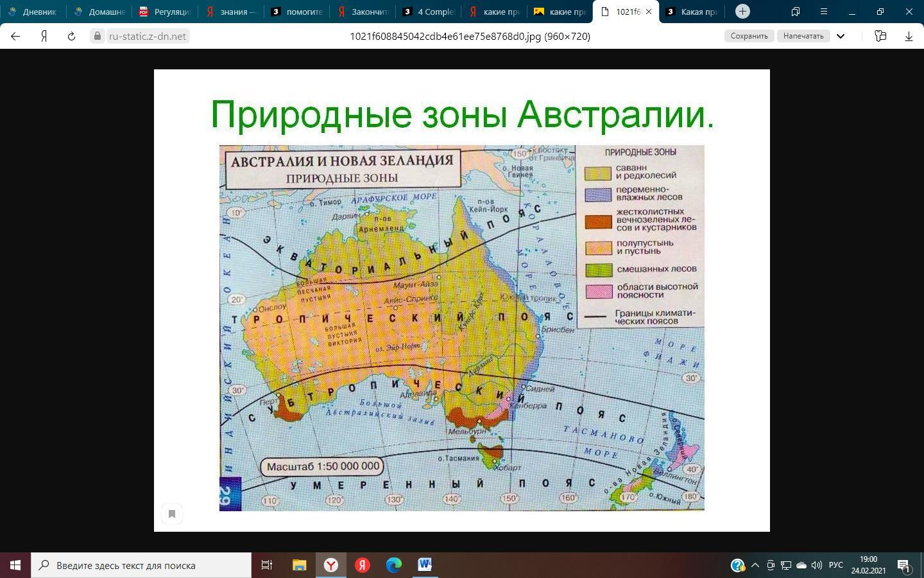This screenshot has width=924, height=578.
Task: Click the Windows taskbar search field
Action: pyautogui.click(x=141, y=565)
